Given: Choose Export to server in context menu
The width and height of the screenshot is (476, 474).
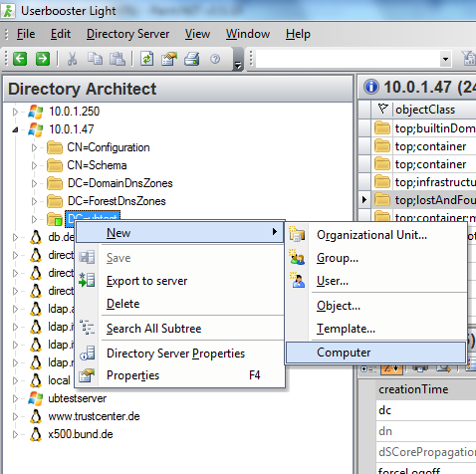Looking at the screenshot, I should [179, 281].
